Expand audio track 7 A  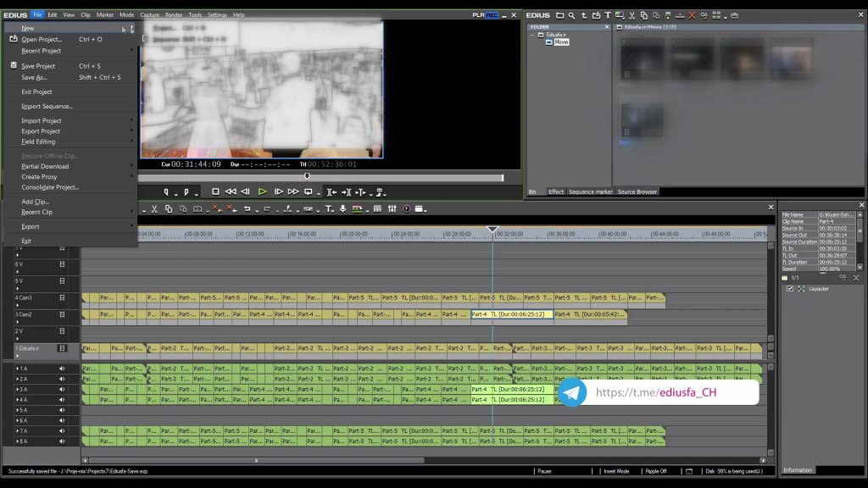tap(17, 431)
